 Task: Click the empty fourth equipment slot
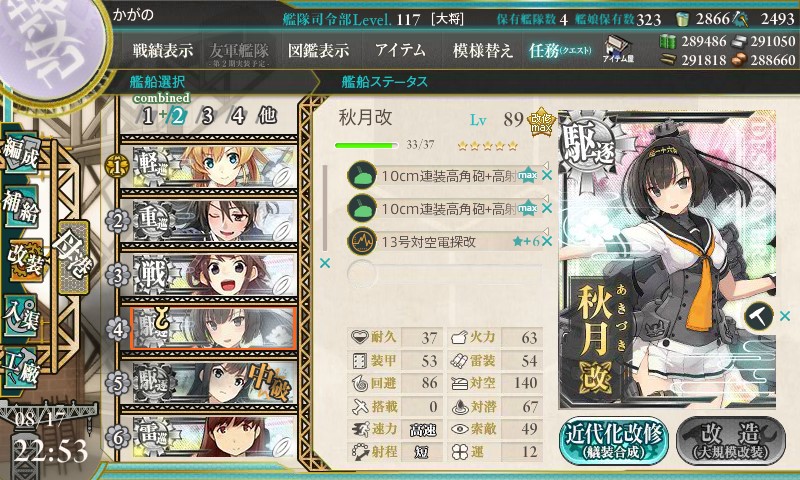point(444,273)
